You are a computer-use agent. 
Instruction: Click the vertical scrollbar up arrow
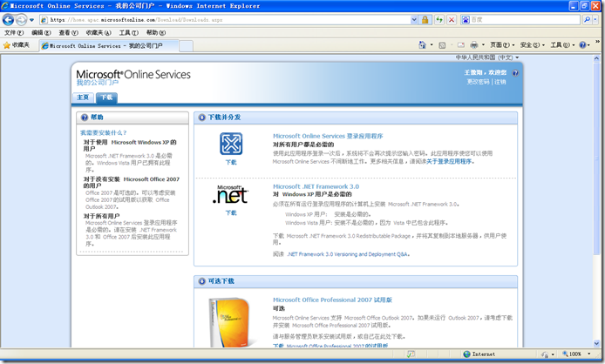(596, 58)
